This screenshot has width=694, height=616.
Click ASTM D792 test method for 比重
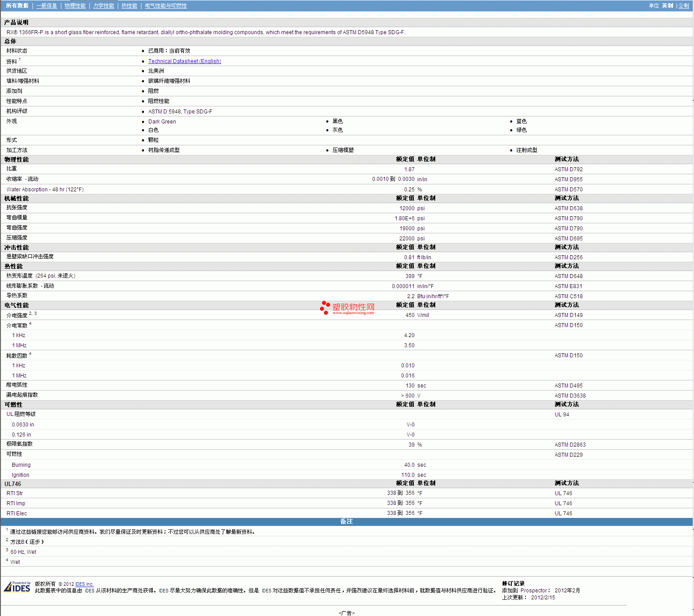568,169
